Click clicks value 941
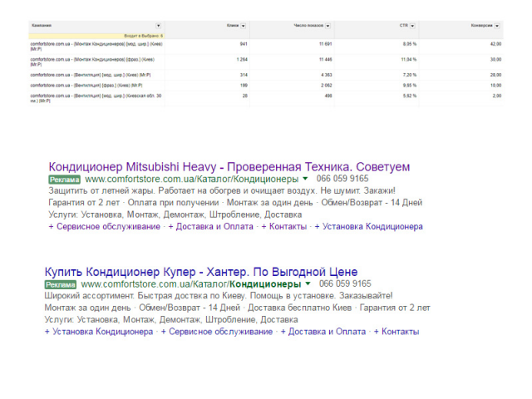The width and height of the screenshot is (532, 399). click(x=244, y=44)
